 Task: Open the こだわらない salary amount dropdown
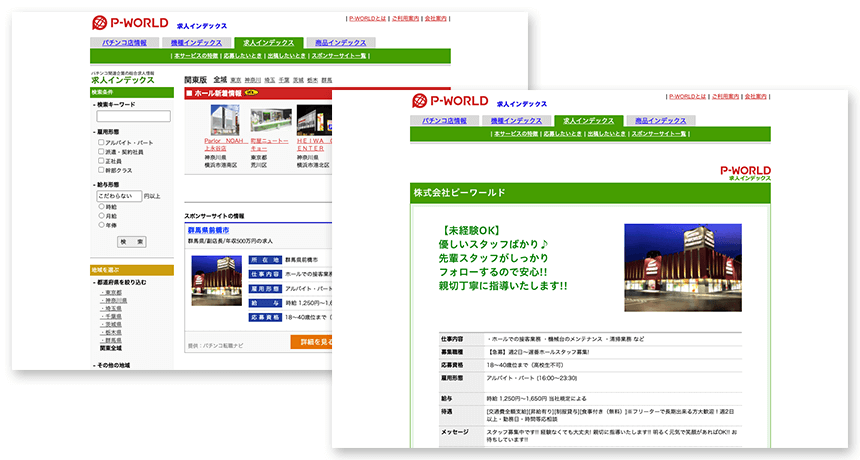(x=118, y=196)
